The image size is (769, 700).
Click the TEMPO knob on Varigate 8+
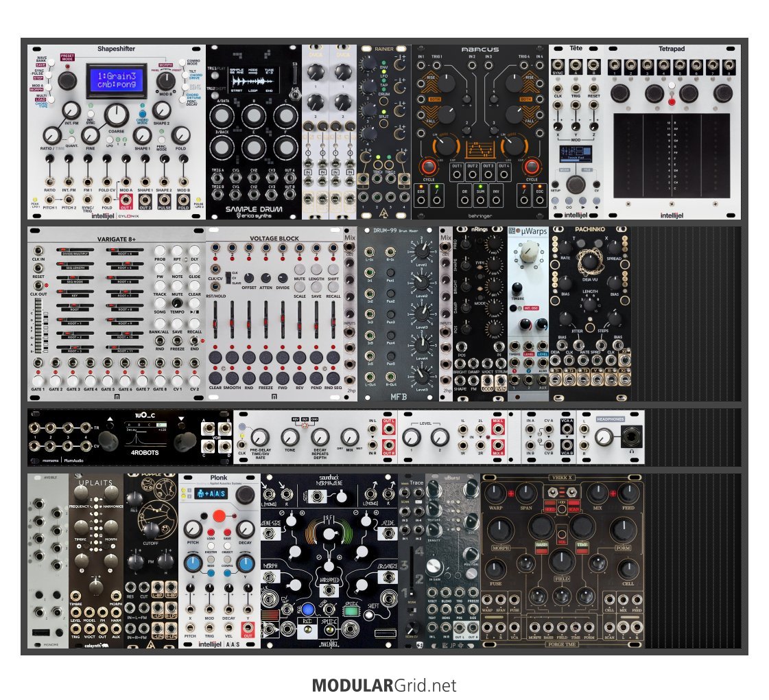pos(177,303)
